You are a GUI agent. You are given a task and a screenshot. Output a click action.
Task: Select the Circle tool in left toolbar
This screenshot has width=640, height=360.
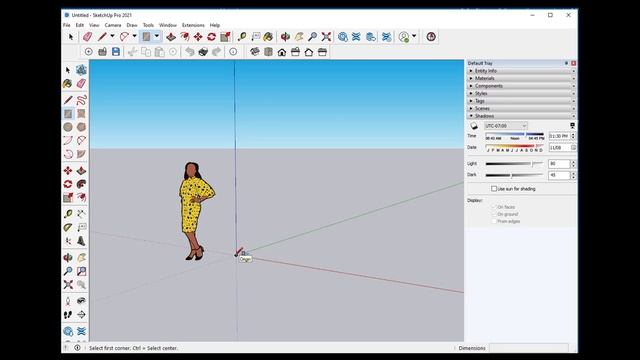pos(68,127)
